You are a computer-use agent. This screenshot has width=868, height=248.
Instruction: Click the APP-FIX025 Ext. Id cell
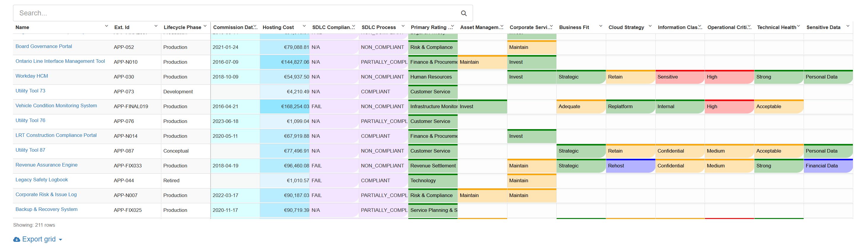click(x=136, y=210)
